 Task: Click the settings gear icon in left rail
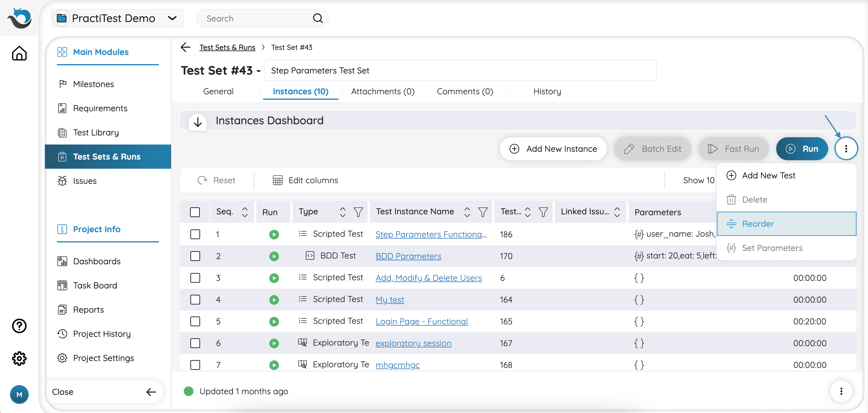point(19,358)
